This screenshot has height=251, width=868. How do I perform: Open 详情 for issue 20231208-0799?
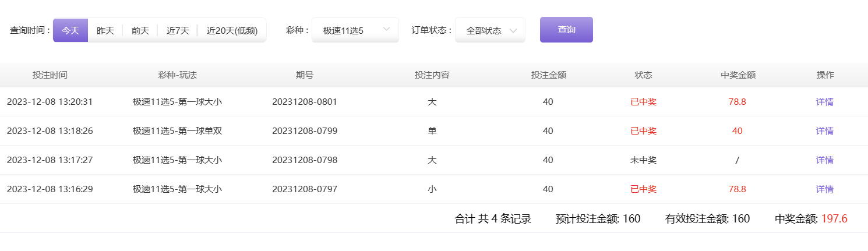click(824, 131)
